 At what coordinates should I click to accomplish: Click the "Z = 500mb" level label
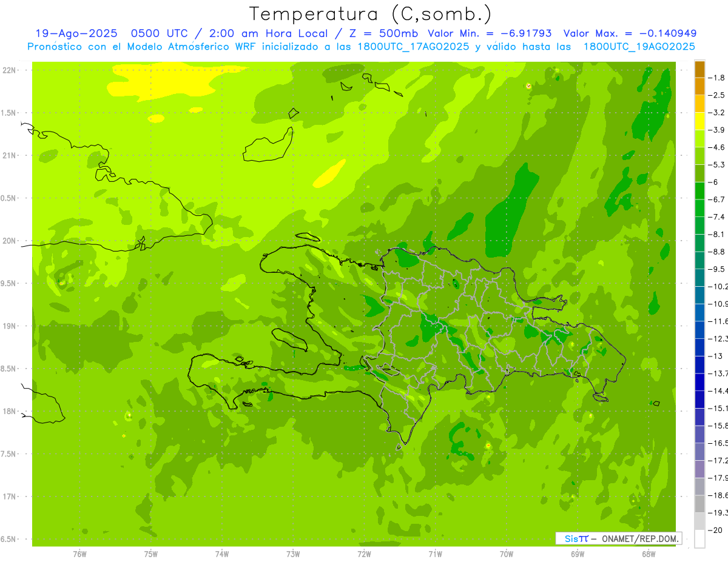tap(383, 33)
